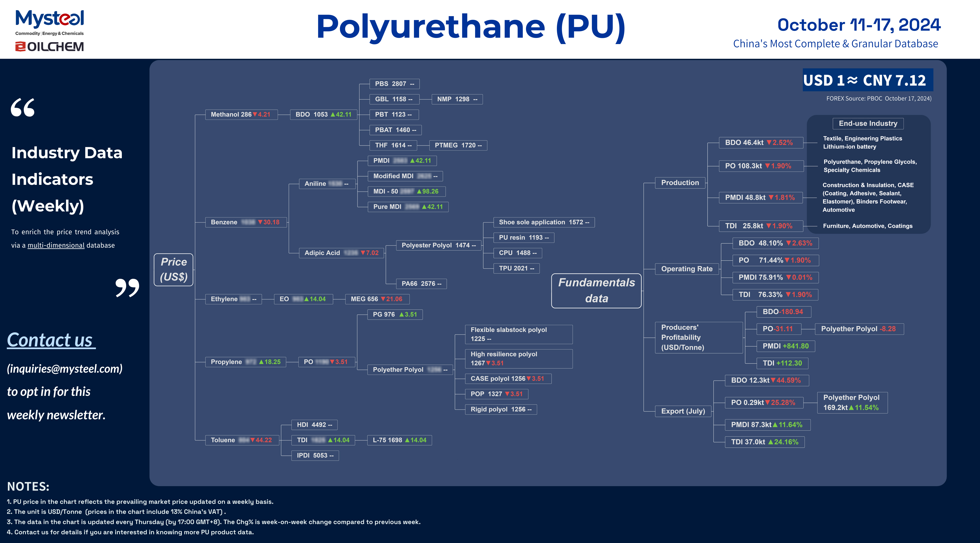Select the Price (US$) root node
This screenshot has height=543, width=980.
pyautogui.click(x=174, y=269)
